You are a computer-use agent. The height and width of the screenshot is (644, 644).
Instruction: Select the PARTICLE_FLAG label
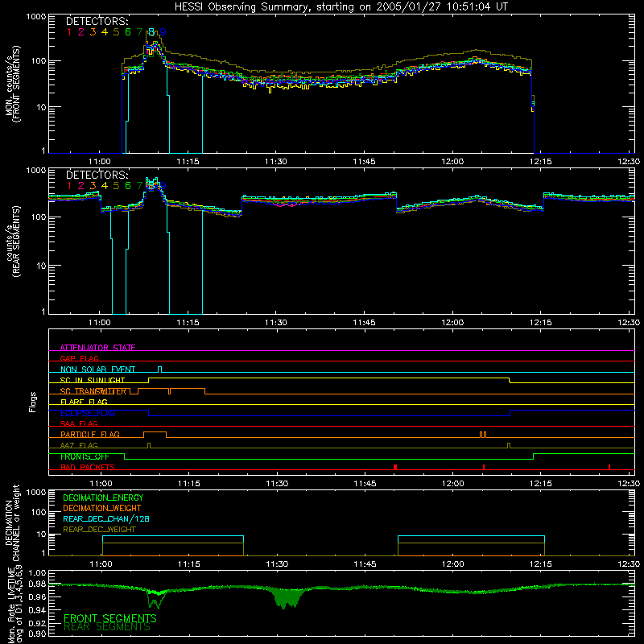[90, 434]
